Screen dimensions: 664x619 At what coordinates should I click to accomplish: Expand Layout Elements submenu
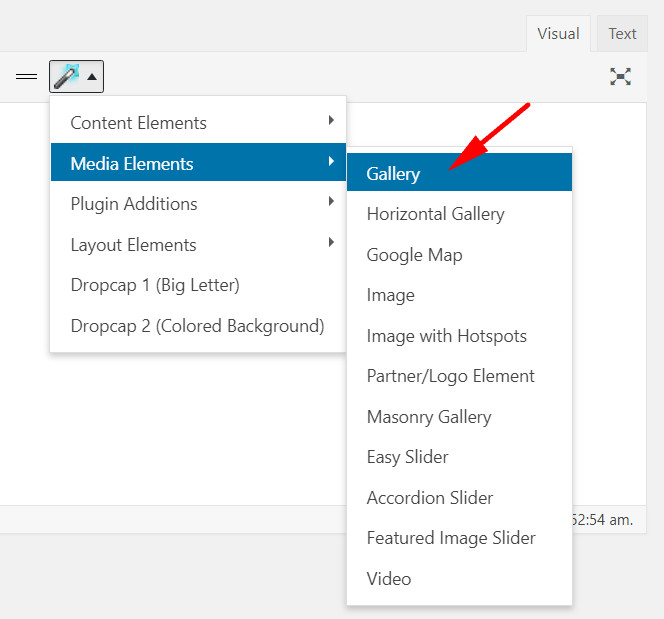point(198,245)
